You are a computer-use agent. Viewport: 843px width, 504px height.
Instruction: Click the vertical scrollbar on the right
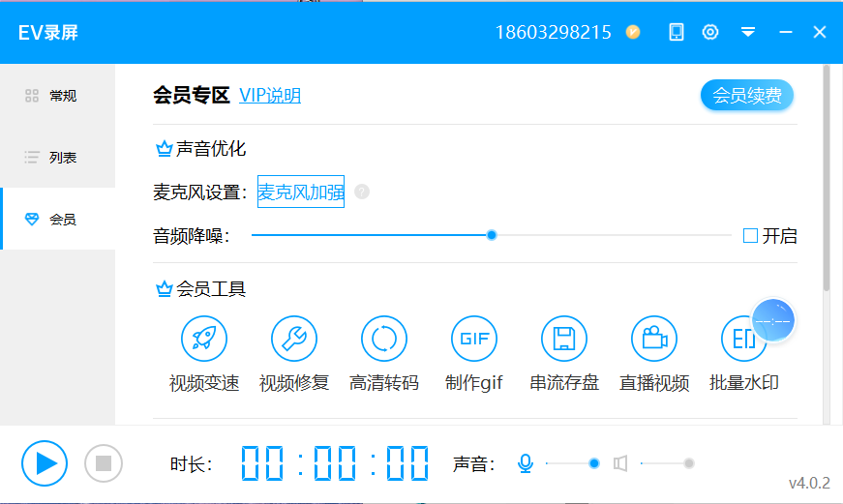(x=827, y=178)
